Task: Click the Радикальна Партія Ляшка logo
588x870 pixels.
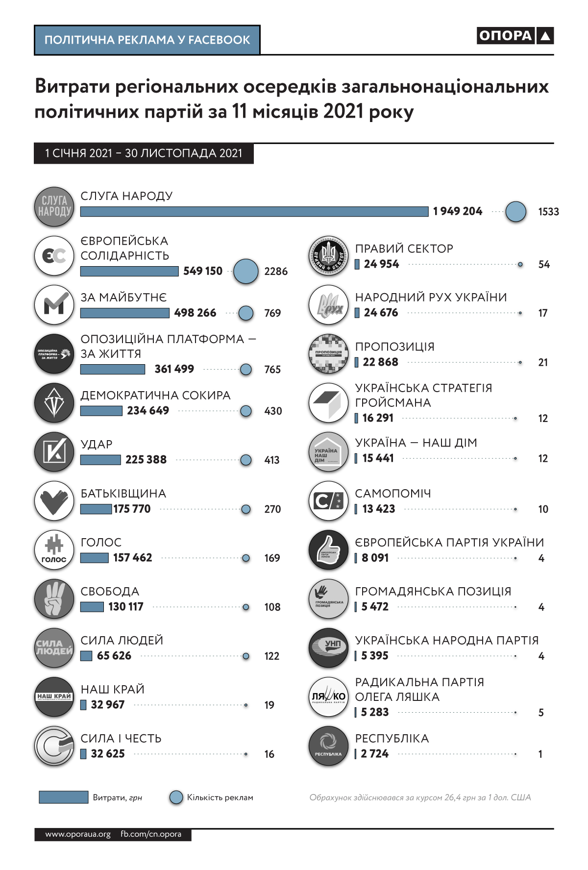Action: tap(328, 697)
